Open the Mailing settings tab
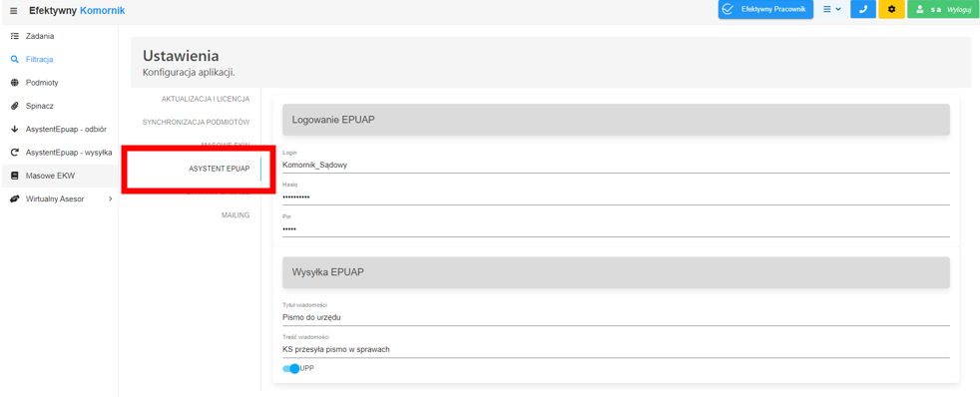Viewport: 980px width, 397px height. [x=236, y=215]
